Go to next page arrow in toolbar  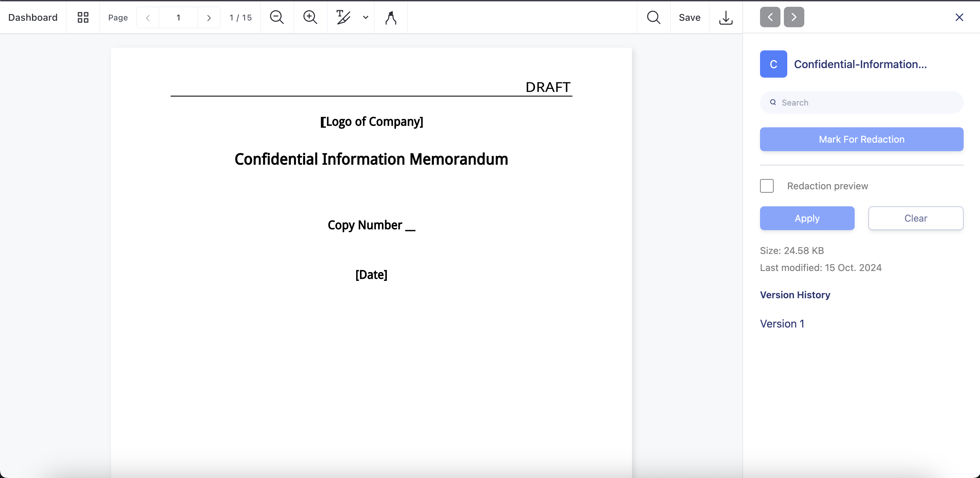209,17
